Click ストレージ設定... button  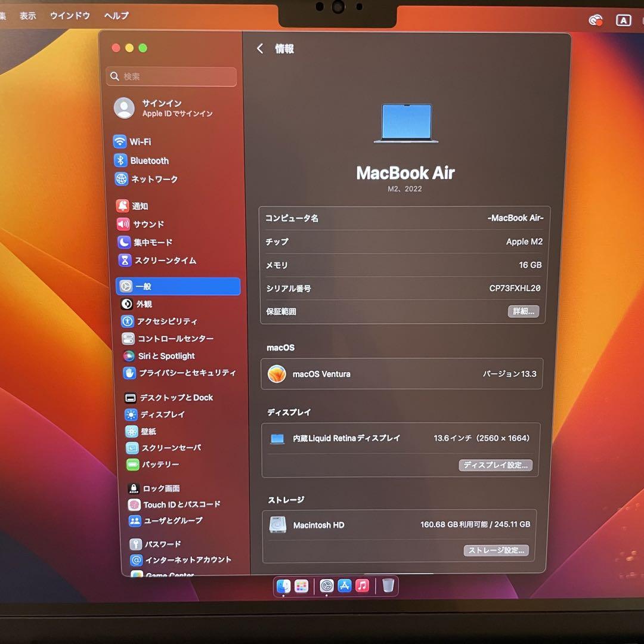(496, 550)
